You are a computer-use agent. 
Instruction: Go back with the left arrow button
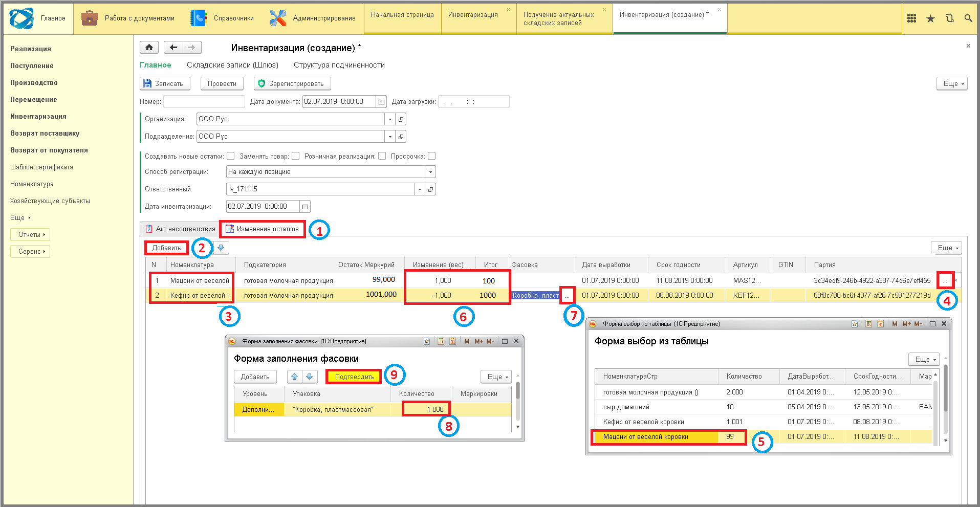173,48
